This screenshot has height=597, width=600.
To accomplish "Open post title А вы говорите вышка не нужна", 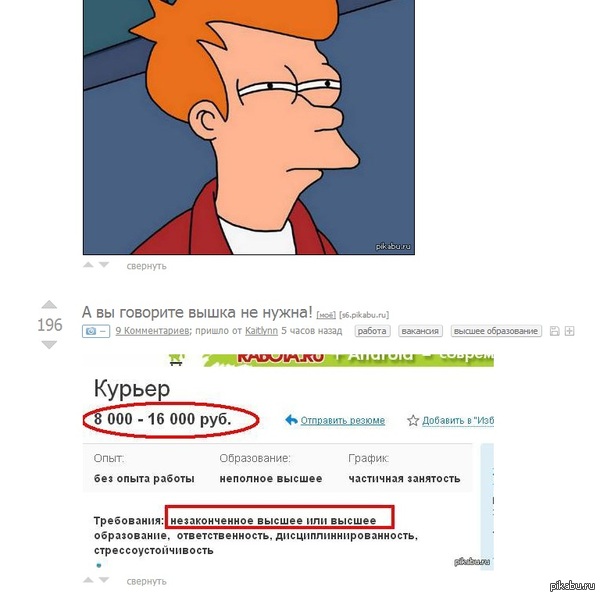I will [x=197, y=313].
